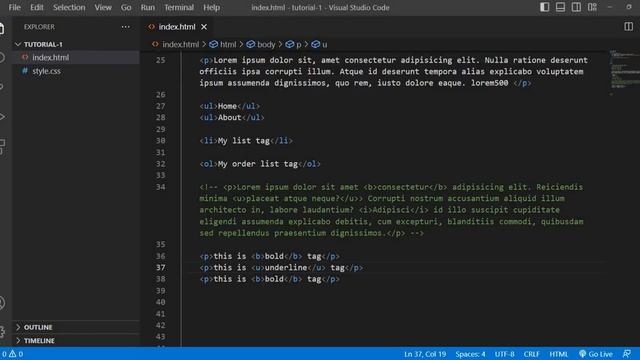Open the Selection menu

pyautogui.click(x=69, y=7)
